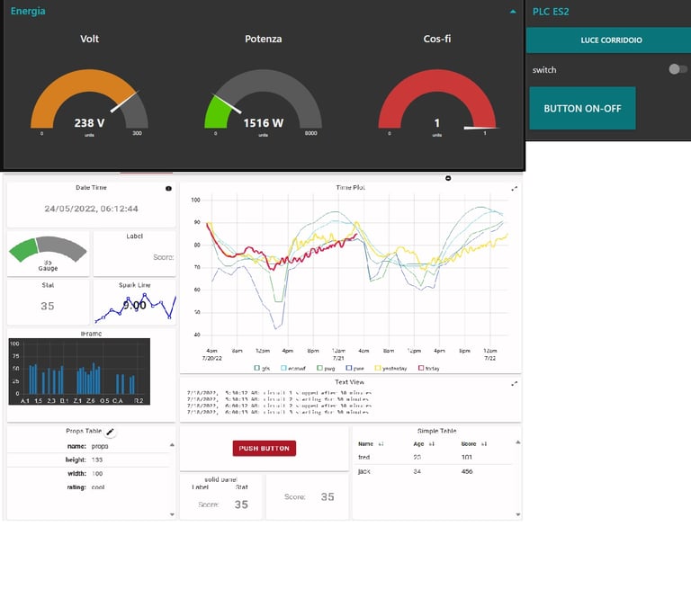Toggle the today series in legend

[429, 368]
